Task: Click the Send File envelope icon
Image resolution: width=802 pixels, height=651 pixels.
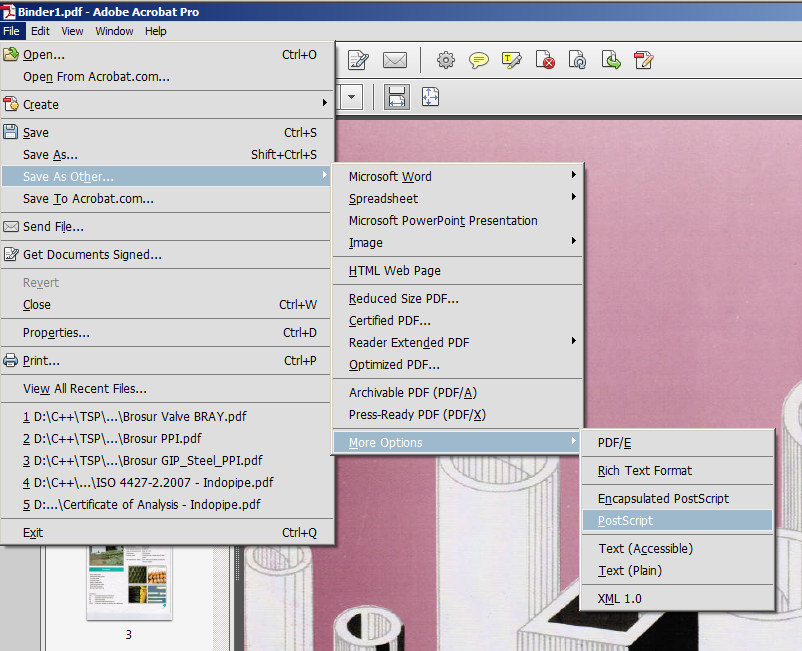Action: pos(11,227)
